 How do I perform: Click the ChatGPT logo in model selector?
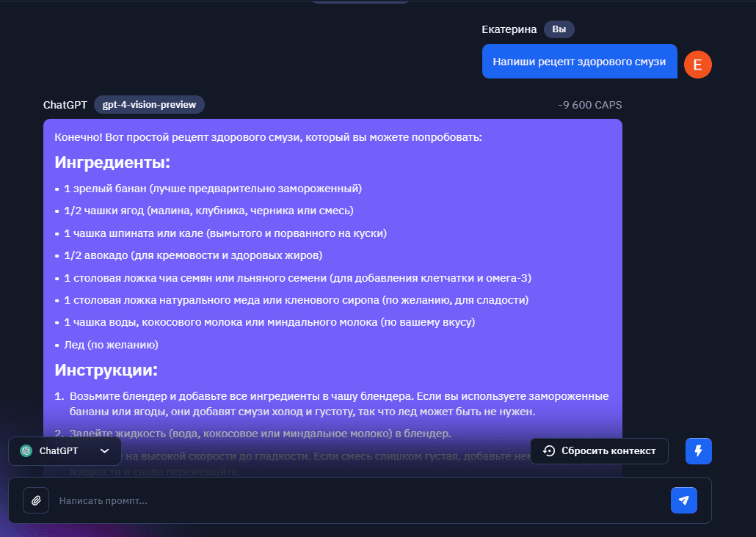click(x=26, y=450)
